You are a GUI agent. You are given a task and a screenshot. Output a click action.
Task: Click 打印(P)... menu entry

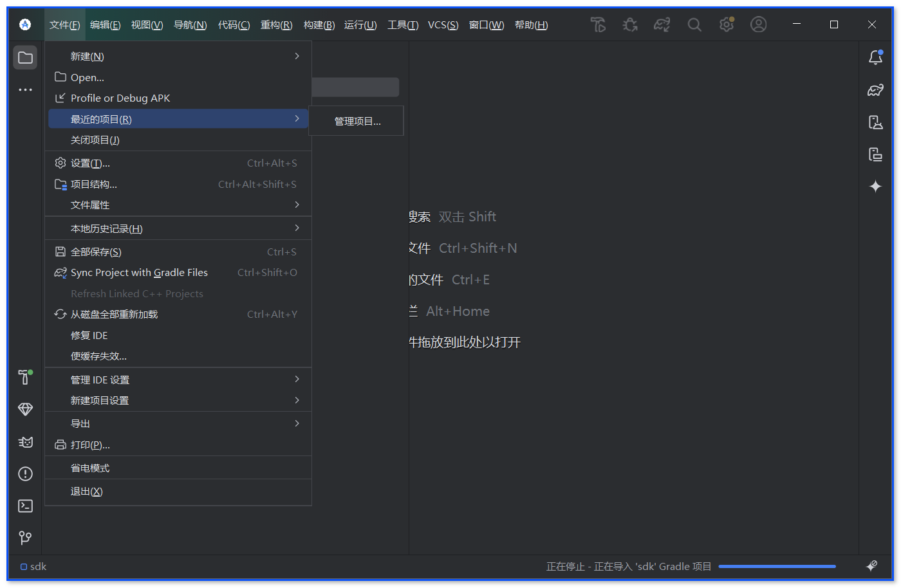pos(178,445)
